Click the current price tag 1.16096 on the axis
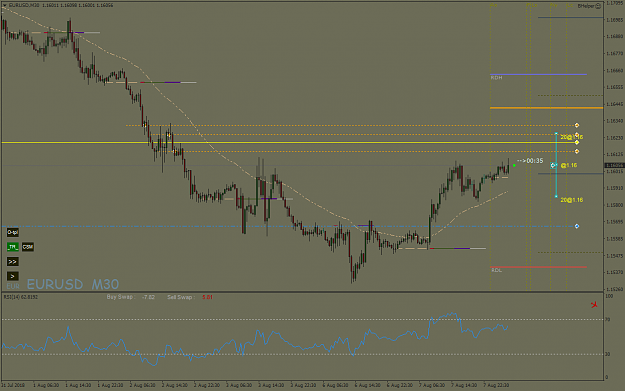Screen dimensions: 625x391 614,165
